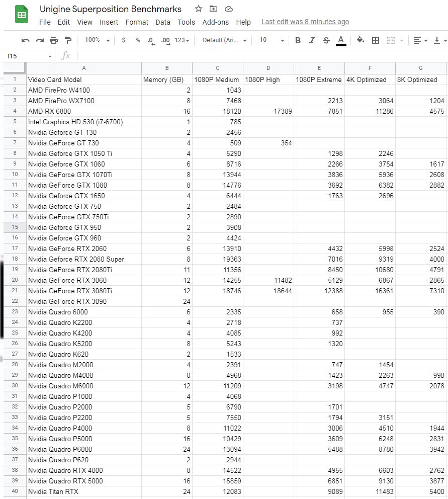The height and width of the screenshot is (499, 448).
Task: Select the 8K Optimized value 7310
Action: click(421, 291)
